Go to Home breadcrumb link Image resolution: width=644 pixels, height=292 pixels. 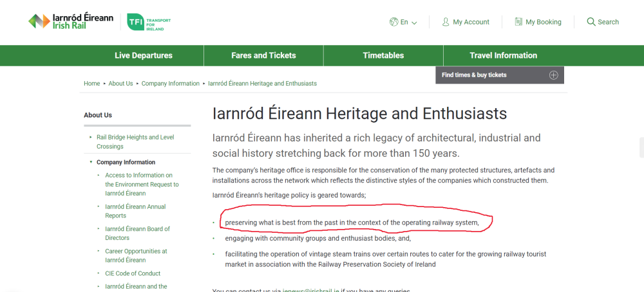[x=91, y=84]
